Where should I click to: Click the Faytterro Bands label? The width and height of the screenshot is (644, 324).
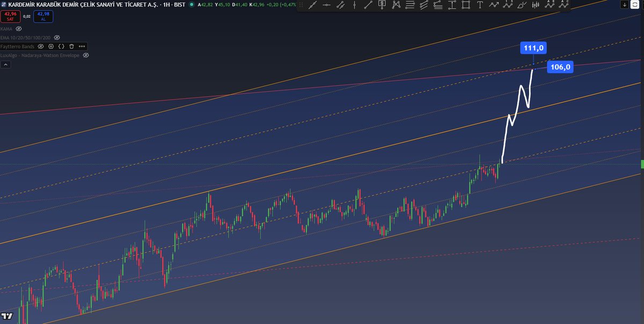18,46
